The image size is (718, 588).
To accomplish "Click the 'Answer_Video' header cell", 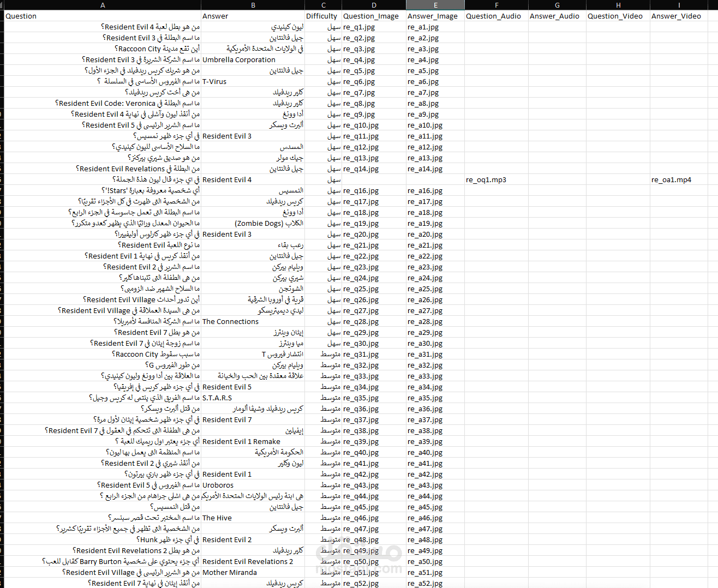I will tap(679, 16).
